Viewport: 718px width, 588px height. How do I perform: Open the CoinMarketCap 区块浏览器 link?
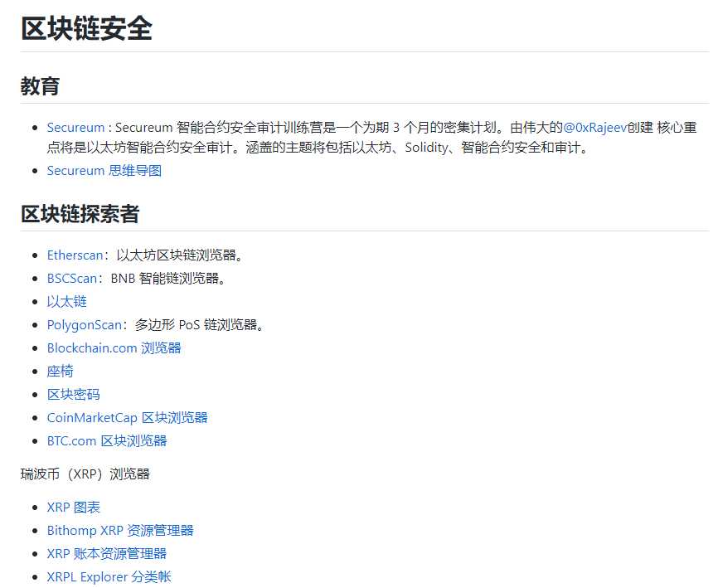point(128,418)
